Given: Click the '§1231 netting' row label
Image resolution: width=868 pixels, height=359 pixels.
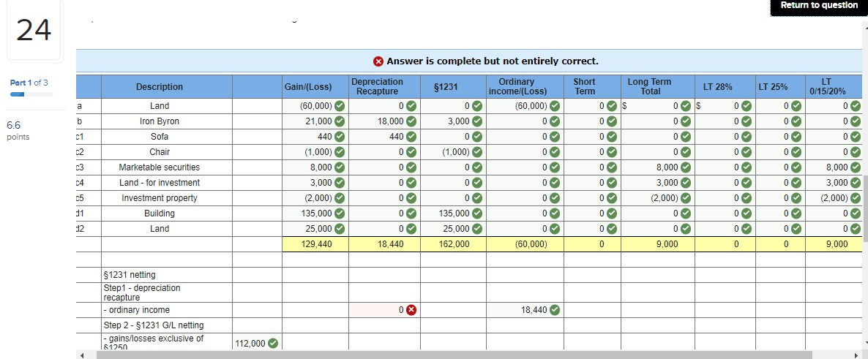Looking at the screenshot, I should coord(128,275).
